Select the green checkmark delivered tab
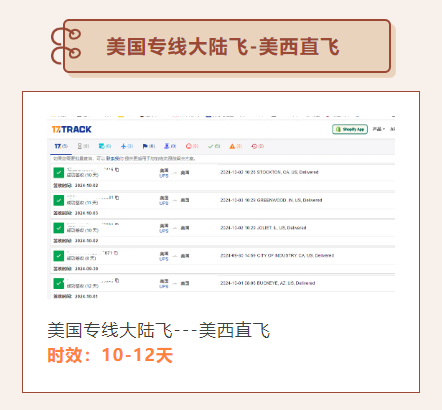 214,146
